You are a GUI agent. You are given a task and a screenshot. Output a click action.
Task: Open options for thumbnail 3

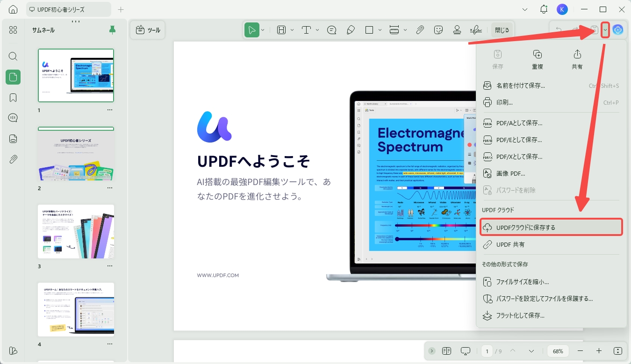pos(110,266)
